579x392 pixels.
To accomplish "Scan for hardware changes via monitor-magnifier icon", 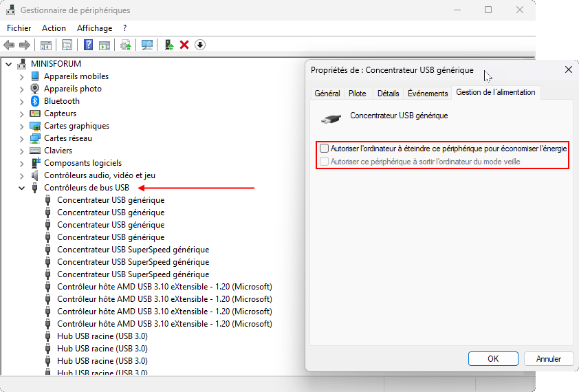I will (x=147, y=45).
